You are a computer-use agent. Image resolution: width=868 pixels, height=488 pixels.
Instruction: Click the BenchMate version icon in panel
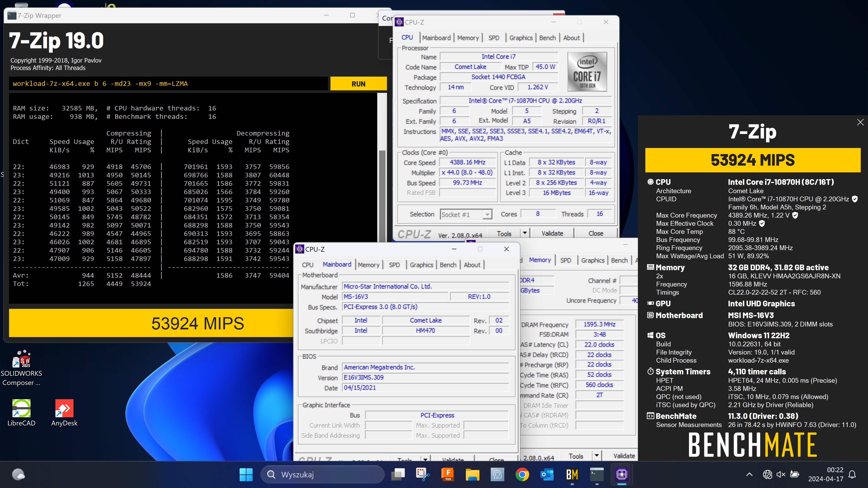(x=650, y=416)
